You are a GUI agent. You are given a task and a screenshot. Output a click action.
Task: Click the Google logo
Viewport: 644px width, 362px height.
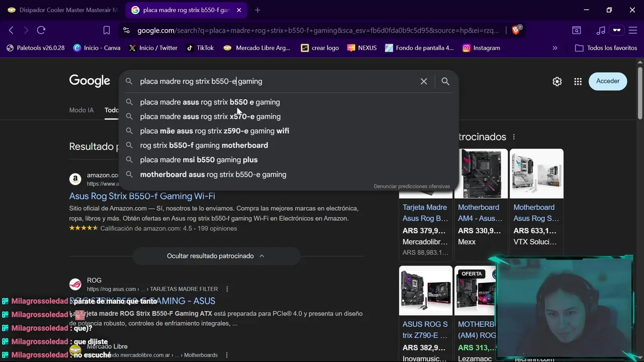point(90,81)
